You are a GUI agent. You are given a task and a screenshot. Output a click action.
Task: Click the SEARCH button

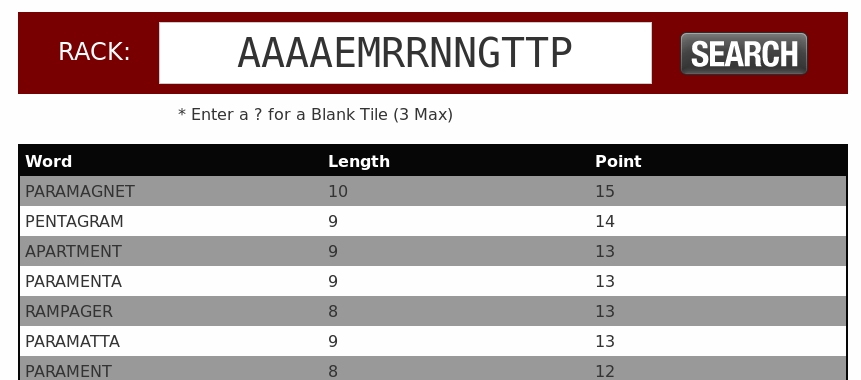point(743,54)
